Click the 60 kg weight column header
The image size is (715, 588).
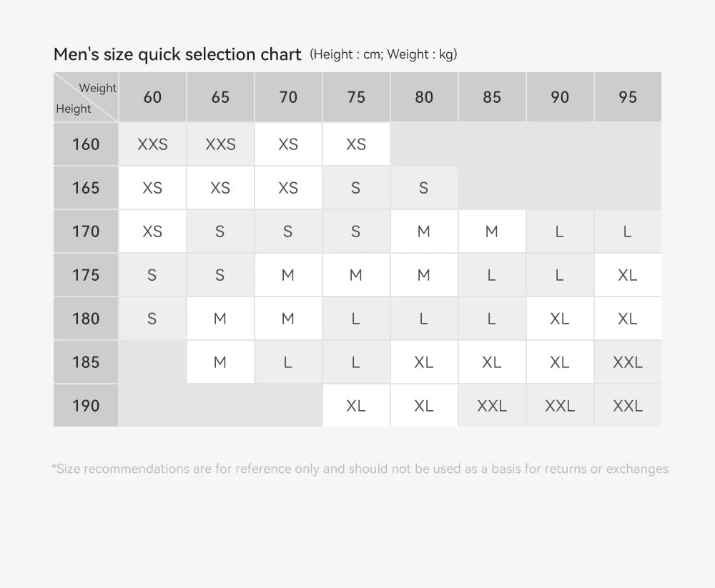[x=152, y=97]
